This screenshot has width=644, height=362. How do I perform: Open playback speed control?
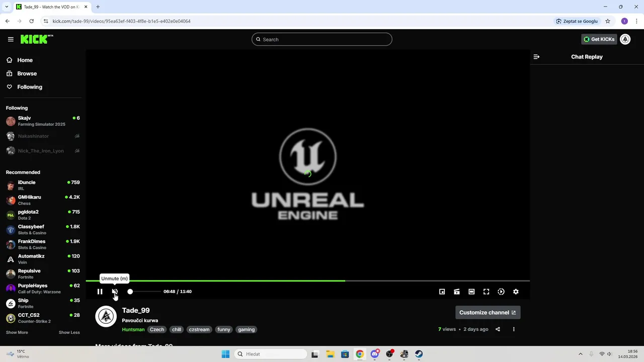501,292
